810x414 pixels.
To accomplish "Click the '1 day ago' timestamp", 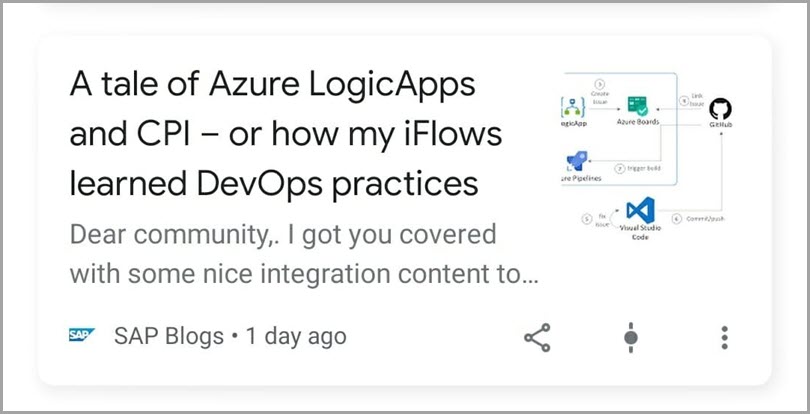I will (x=296, y=336).
